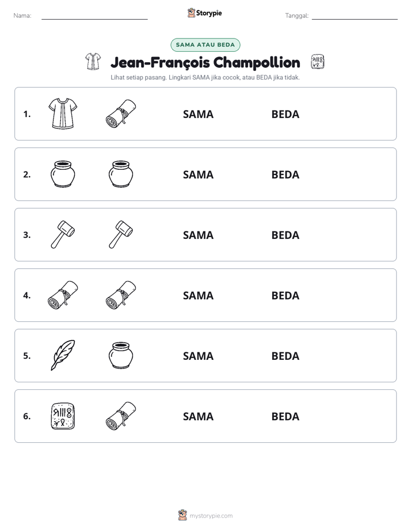Select the left scroll in row 4
The height and width of the screenshot is (532, 411).
[x=63, y=295]
